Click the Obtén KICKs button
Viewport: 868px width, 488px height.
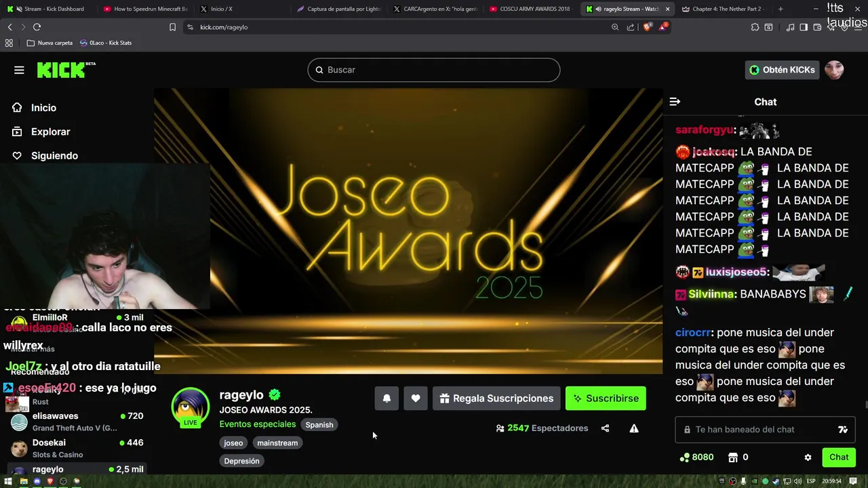pos(782,70)
